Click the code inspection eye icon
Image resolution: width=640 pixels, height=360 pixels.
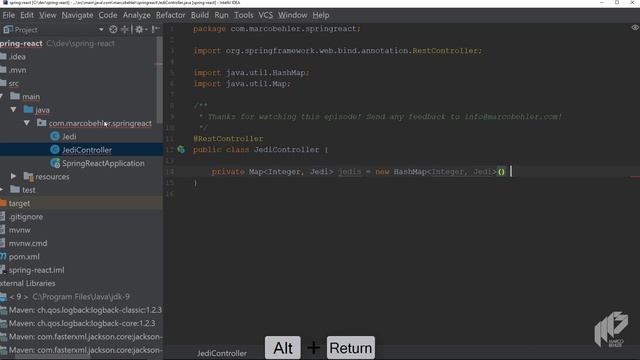(635, 28)
